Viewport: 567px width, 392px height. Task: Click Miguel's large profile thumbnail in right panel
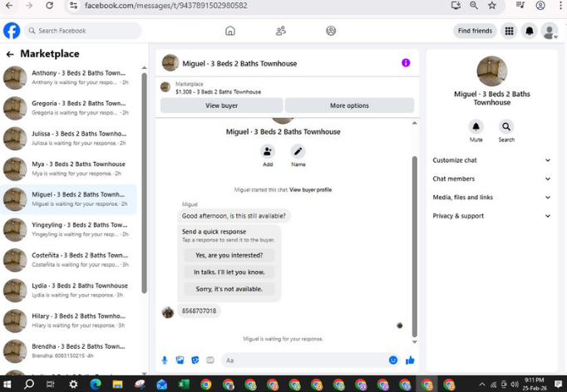(492, 71)
